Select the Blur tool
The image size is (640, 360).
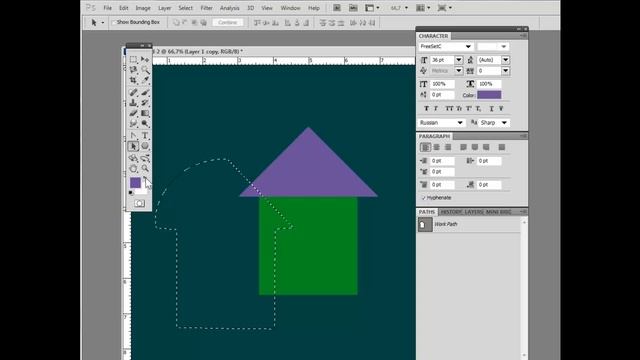(133, 123)
